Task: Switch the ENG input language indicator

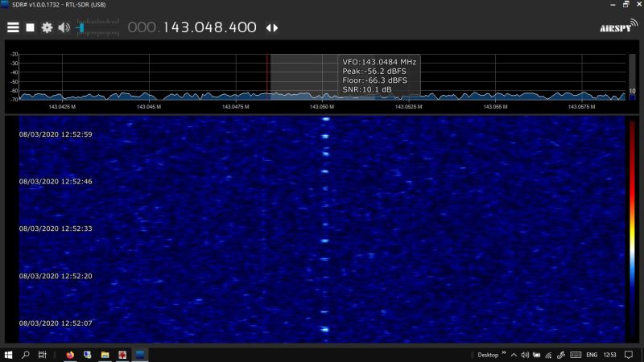Action: [592, 355]
